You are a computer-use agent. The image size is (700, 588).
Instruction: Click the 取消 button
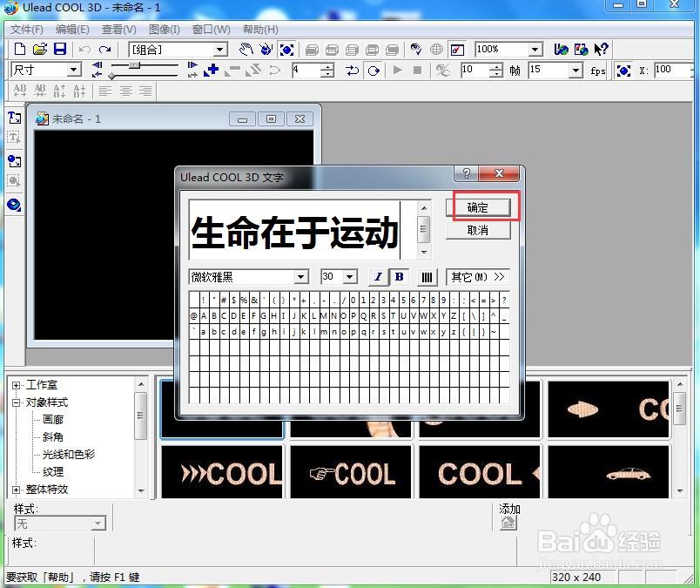pos(478,230)
